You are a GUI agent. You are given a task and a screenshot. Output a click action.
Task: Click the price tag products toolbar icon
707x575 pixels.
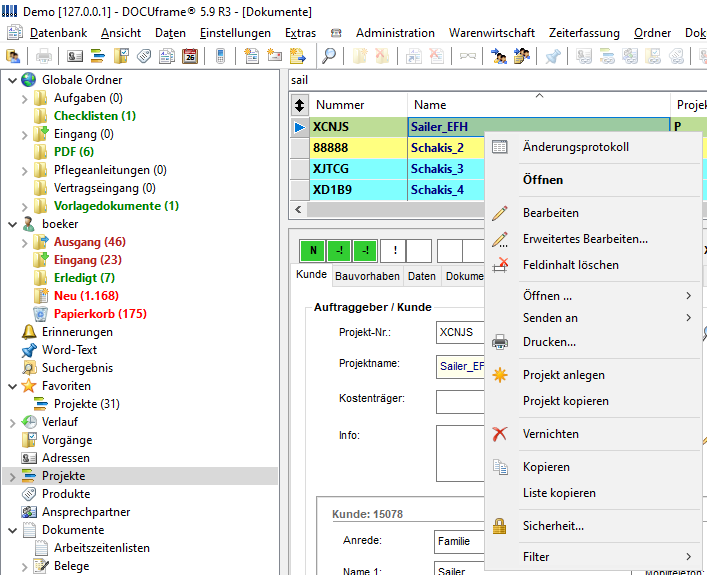point(144,56)
